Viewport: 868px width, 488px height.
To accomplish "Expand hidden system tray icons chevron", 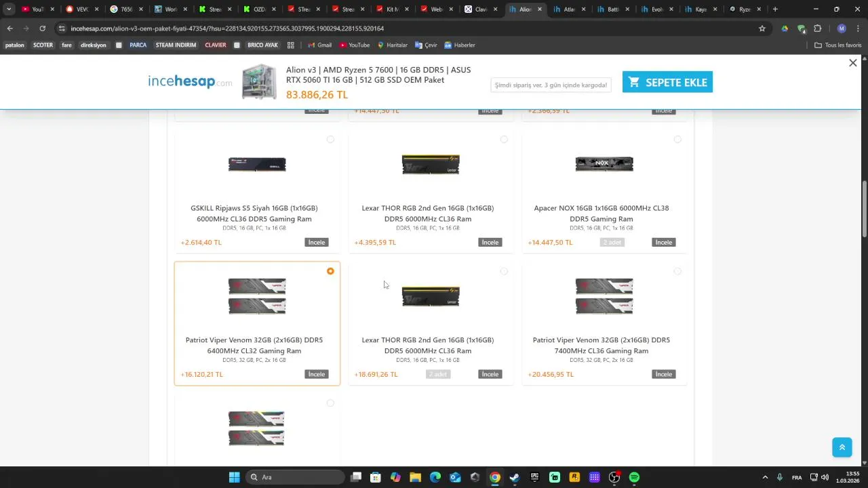I will [765, 477].
